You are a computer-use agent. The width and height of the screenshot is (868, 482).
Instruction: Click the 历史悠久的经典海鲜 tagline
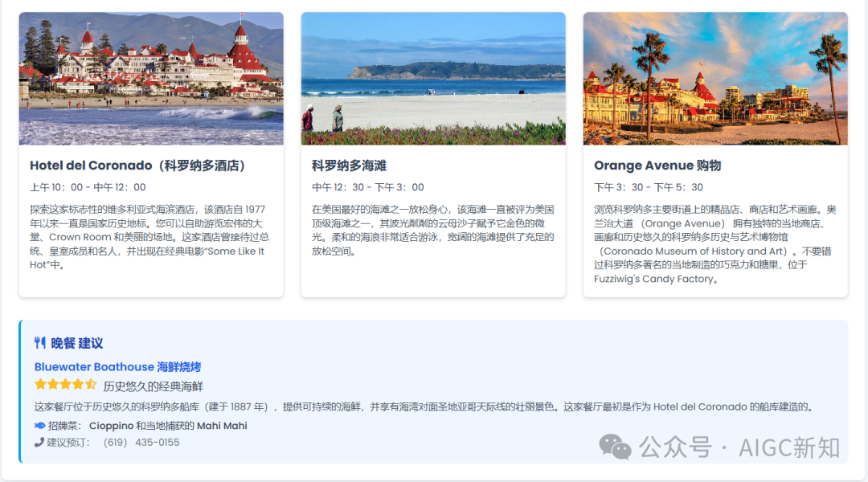[154, 386]
